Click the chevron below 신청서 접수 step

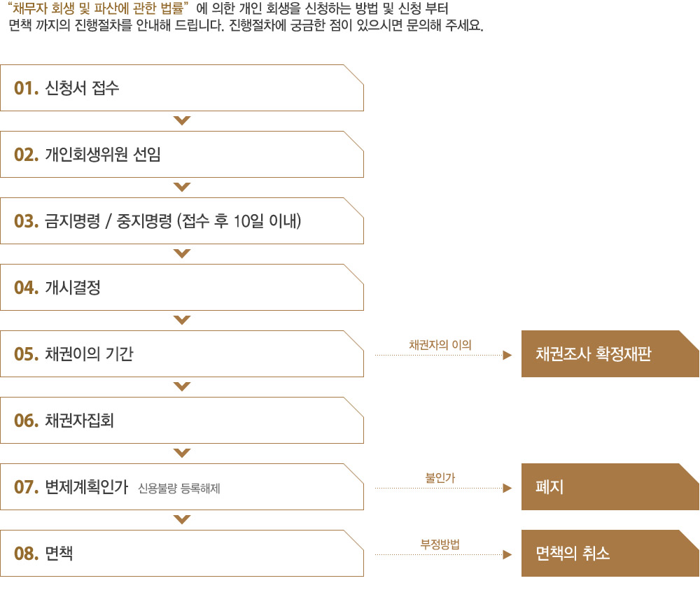point(182,120)
